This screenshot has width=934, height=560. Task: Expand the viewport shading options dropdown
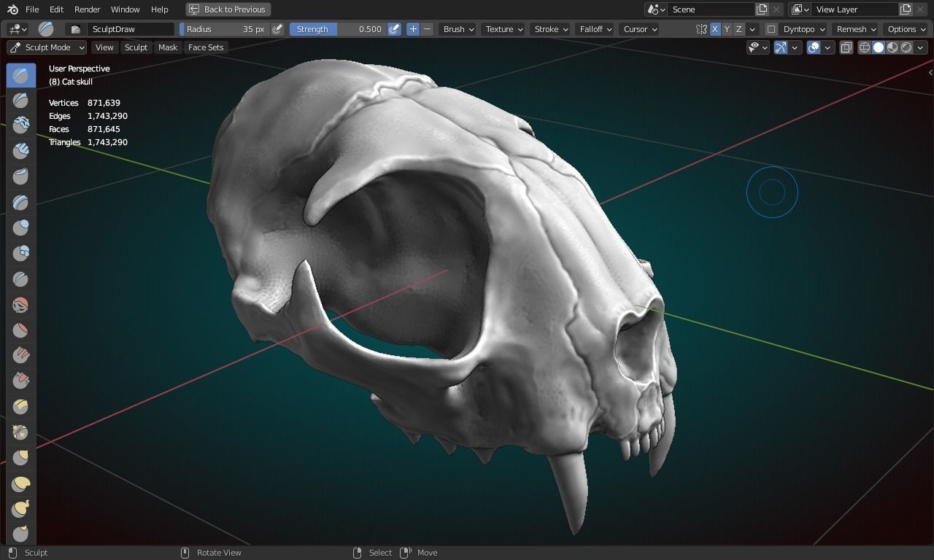[919, 47]
